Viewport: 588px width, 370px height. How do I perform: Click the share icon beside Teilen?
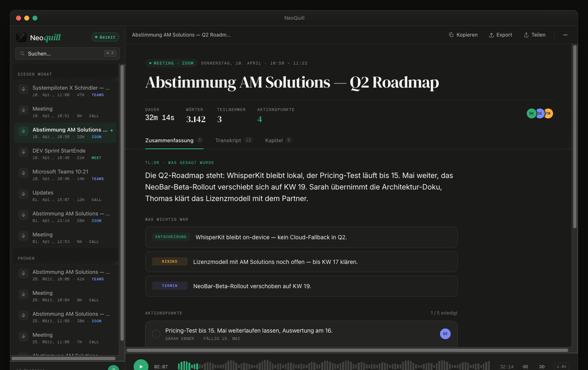[526, 35]
